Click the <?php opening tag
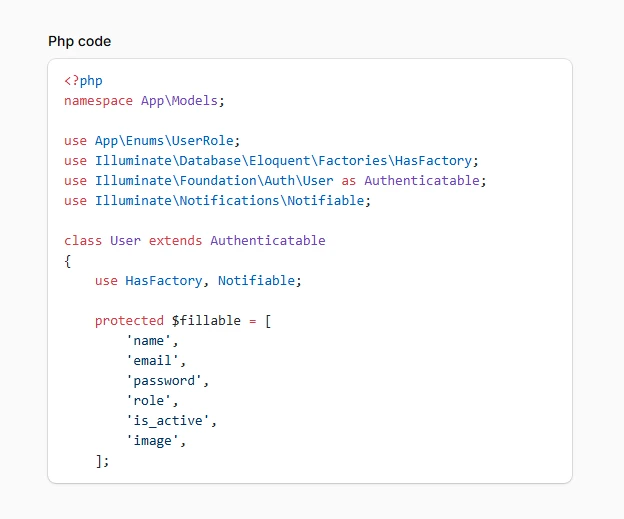 tap(83, 81)
